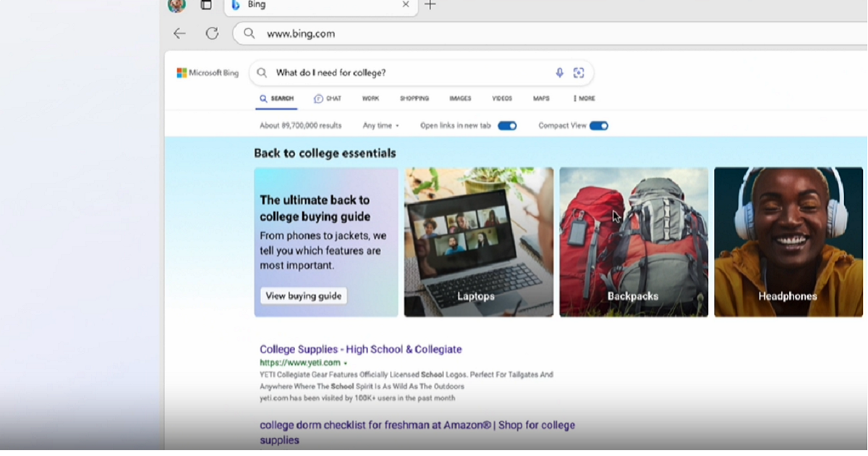
Task: Click the View buying guide button
Action: [303, 295]
